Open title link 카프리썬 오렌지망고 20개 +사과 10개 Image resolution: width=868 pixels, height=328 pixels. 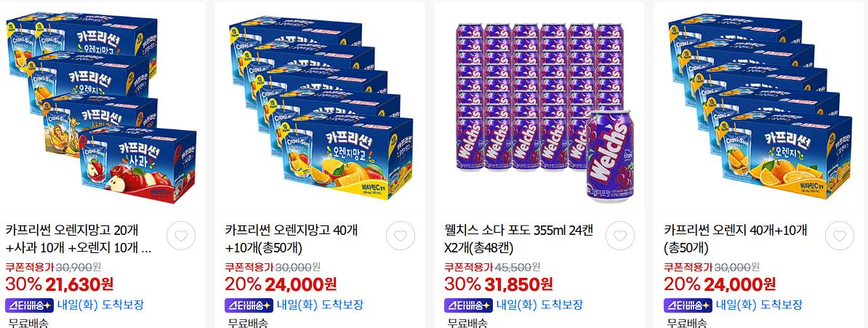79,239
